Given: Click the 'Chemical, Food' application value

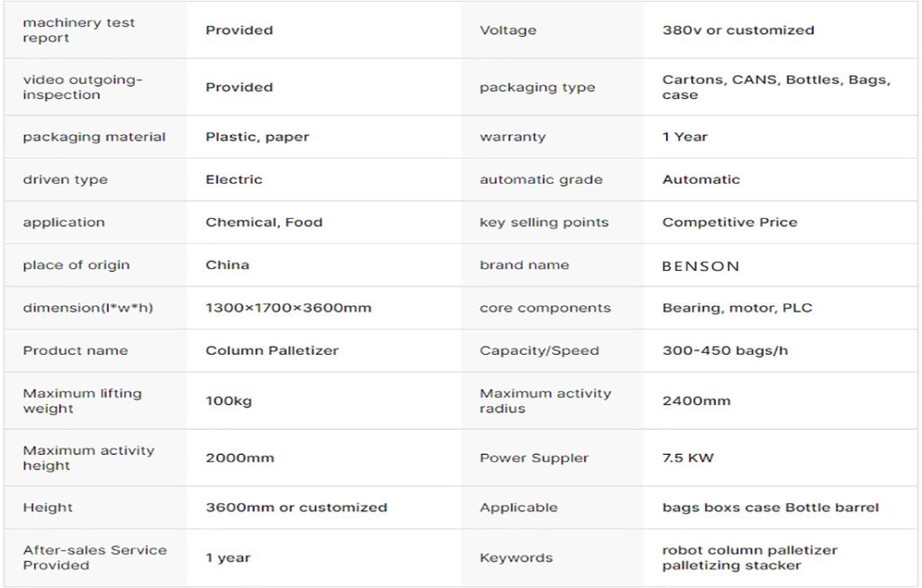Looking at the screenshot, I should pyautogui.click(x=264, y=222).
